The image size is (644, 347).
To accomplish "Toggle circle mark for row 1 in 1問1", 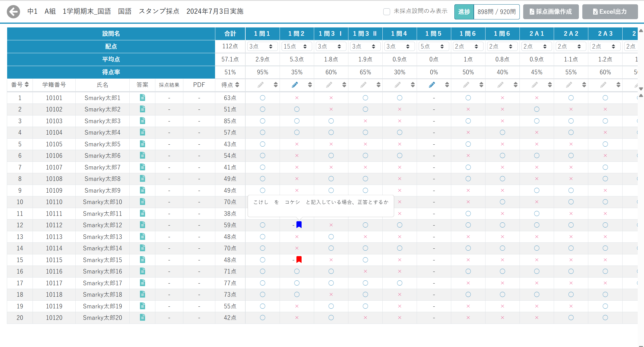I will click(x=262, y=98).
